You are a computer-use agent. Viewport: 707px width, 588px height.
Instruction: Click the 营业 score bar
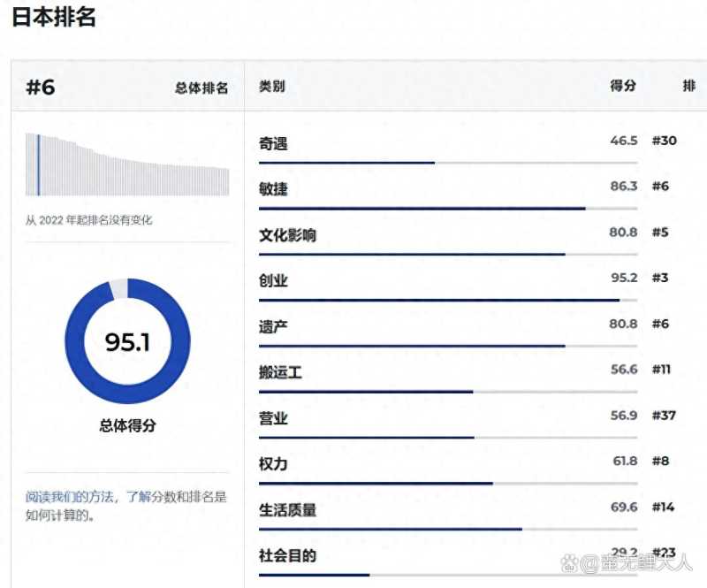click(447, 438)
